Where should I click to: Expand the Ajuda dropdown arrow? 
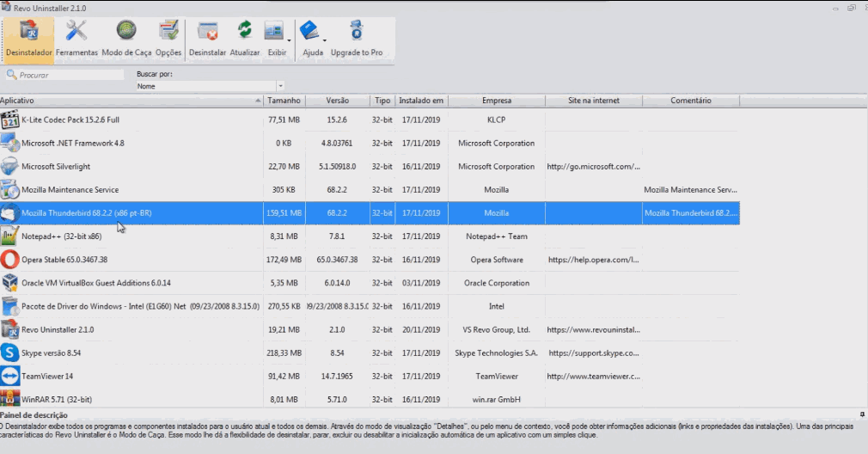(324, 40)
